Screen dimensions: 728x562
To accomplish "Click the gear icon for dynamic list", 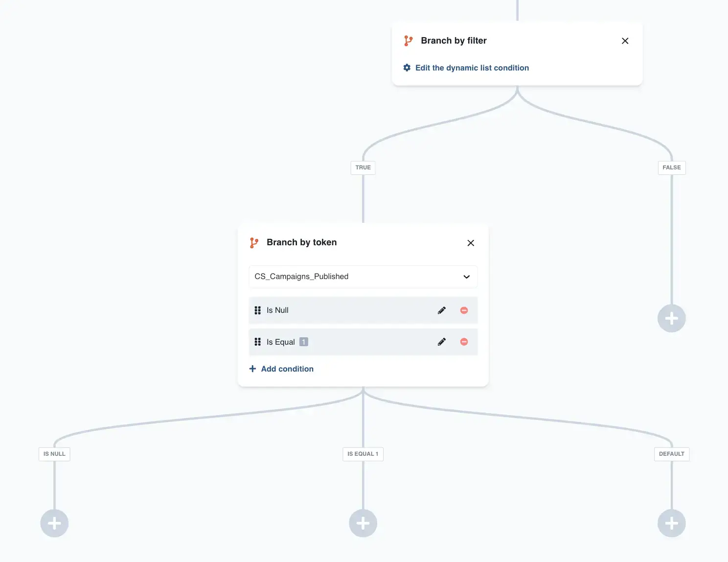I will pyautogui.click(x=407, y=68).
